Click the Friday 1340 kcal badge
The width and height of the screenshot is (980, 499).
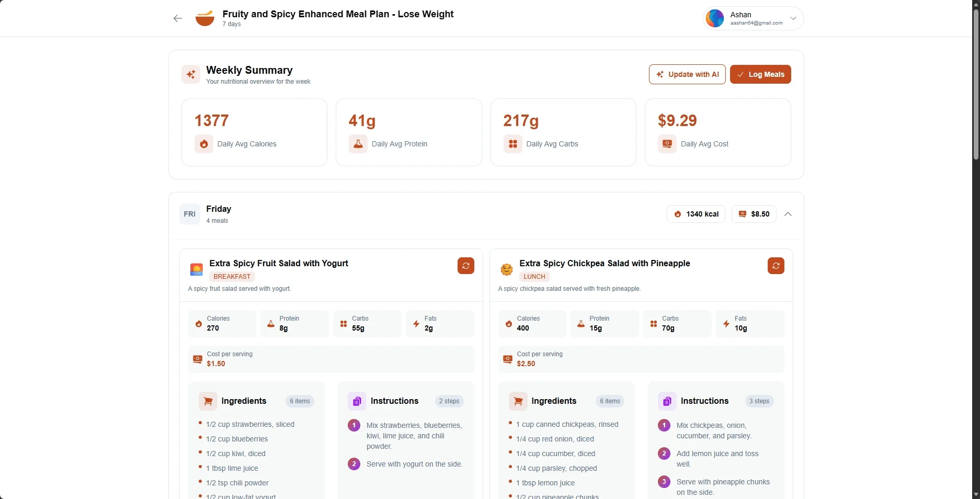696,214
